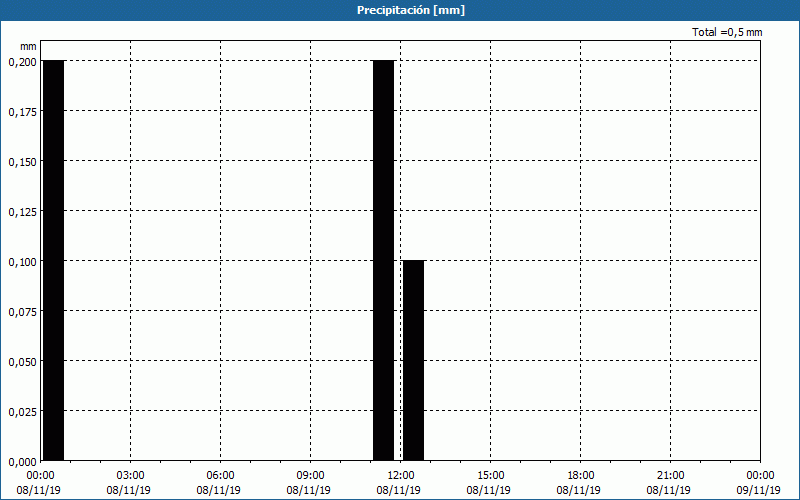Click the 0,100 y-axis label
The height and width of the screenshot is (500, 800).
22,262
